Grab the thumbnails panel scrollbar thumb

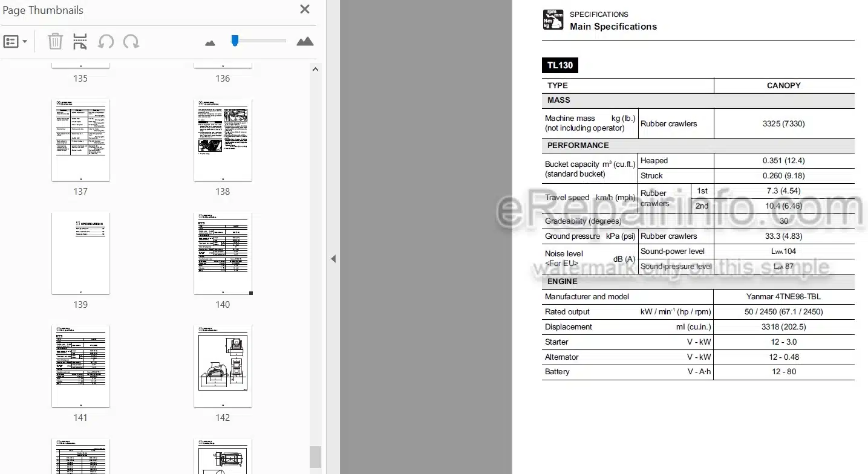point(315,456)
